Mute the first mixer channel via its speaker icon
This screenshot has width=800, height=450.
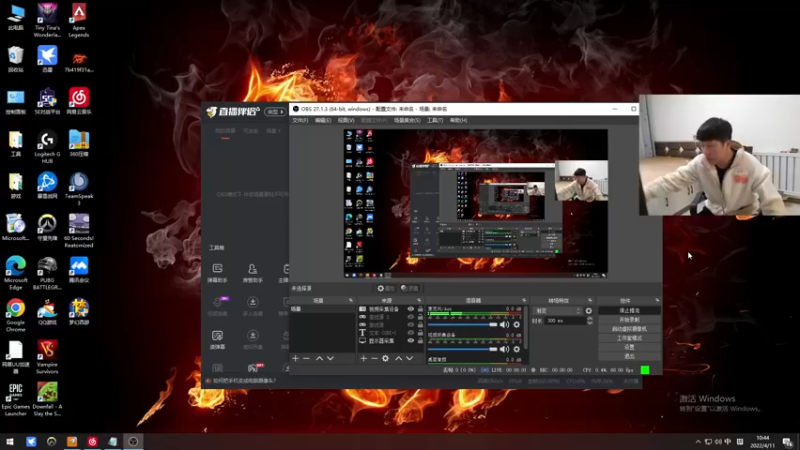coord(505,324)
